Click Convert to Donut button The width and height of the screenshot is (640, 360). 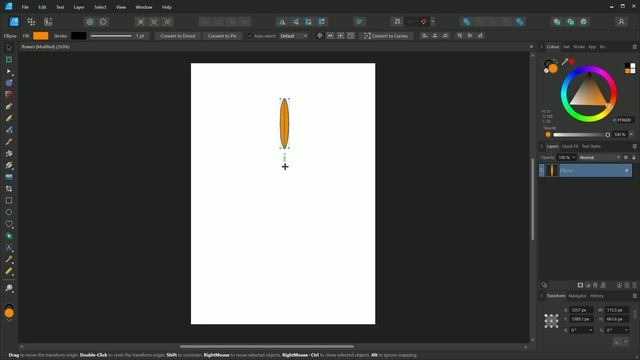178,36
